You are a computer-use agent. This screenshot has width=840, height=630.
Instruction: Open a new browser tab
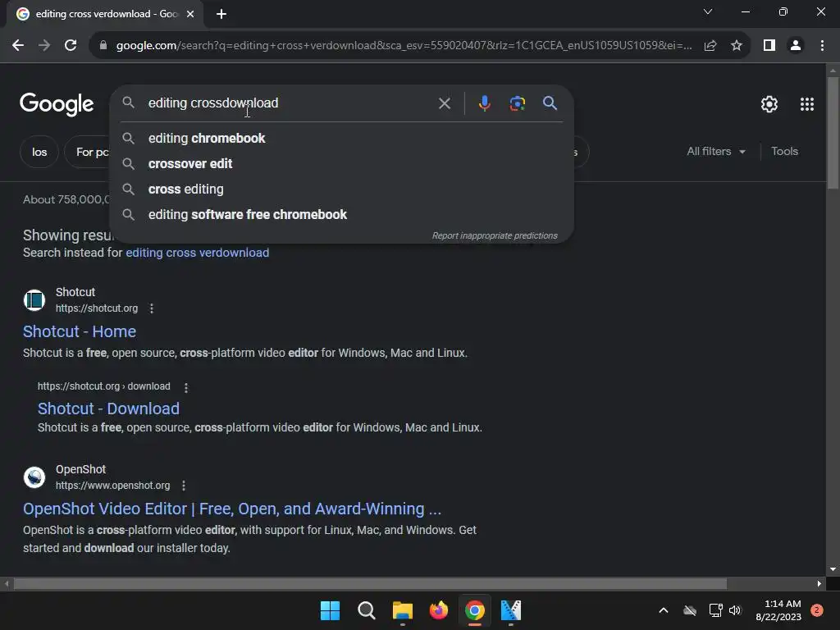tap(221, 14)
